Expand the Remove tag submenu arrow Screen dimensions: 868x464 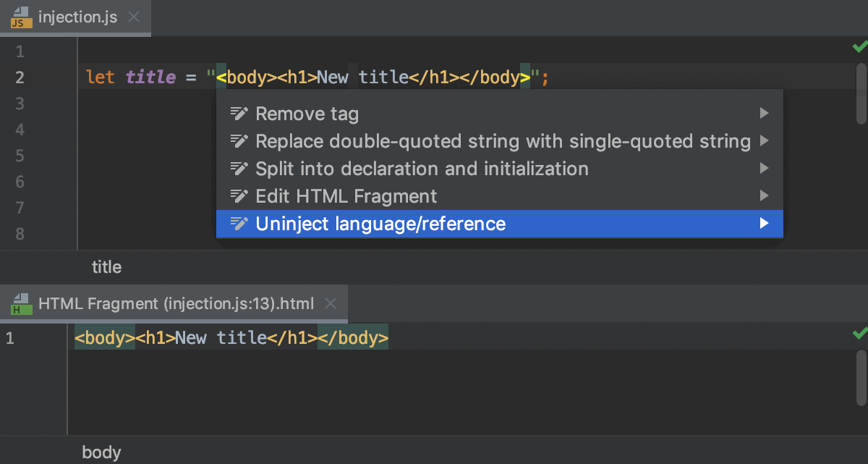[765, 113]
